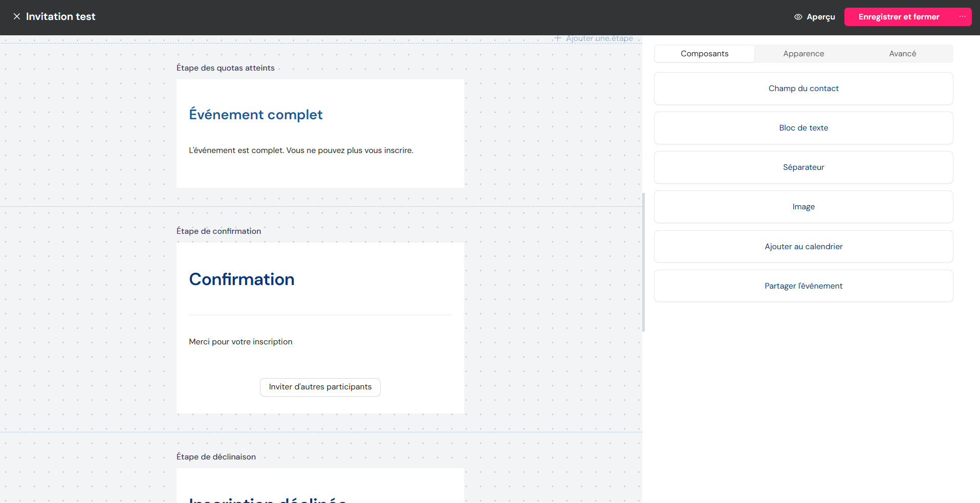Click the Étape de déclinaison label
980x503 pixels.
click(x=216, y=457)
